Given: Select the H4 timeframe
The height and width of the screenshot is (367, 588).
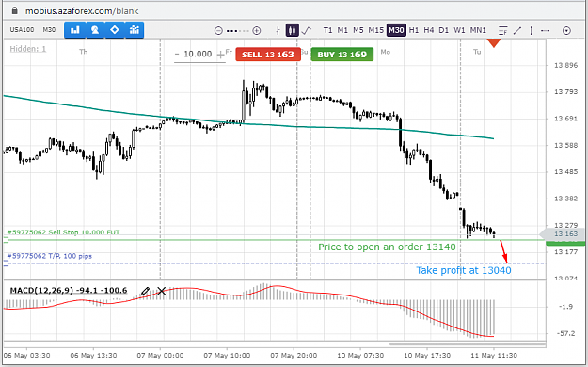Looking at the screenshot, I should [429, 30].
